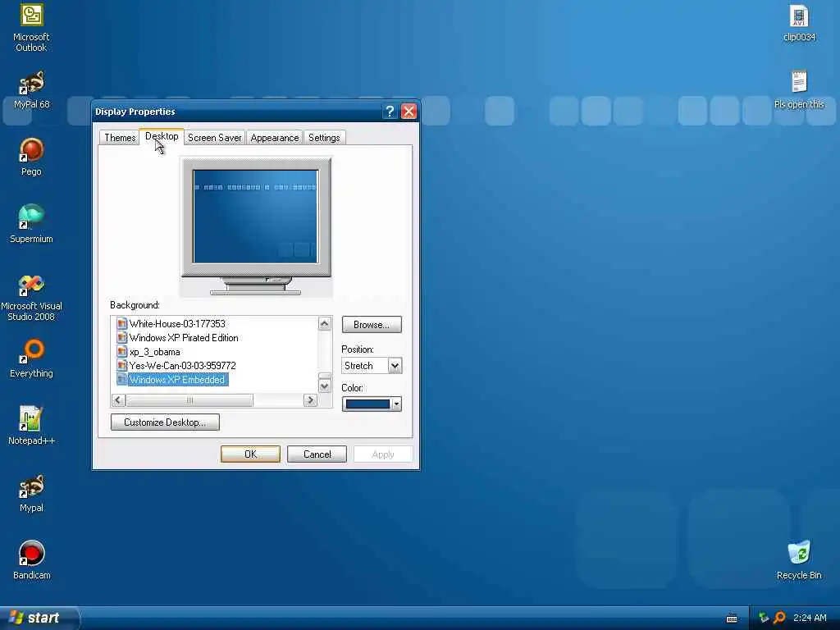Click the Customize Desktop... button
840x630 pixels.
tap(165, 422)
